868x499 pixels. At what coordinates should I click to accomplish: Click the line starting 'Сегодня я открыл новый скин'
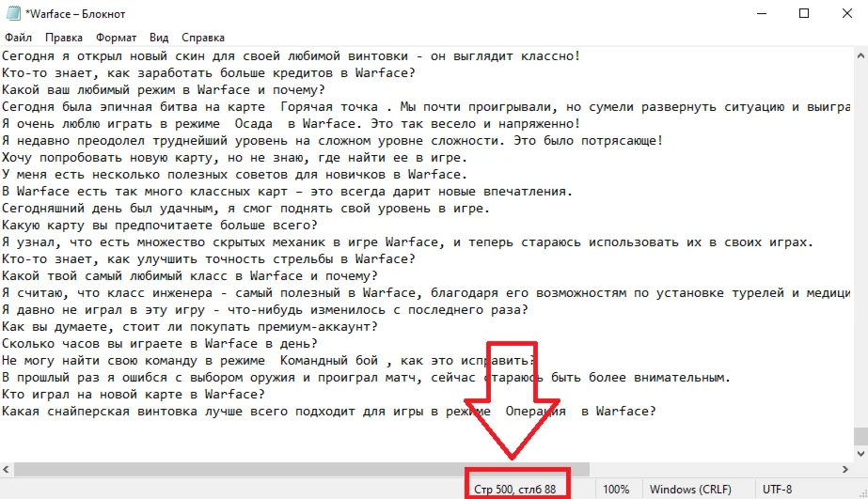(291, 55)
